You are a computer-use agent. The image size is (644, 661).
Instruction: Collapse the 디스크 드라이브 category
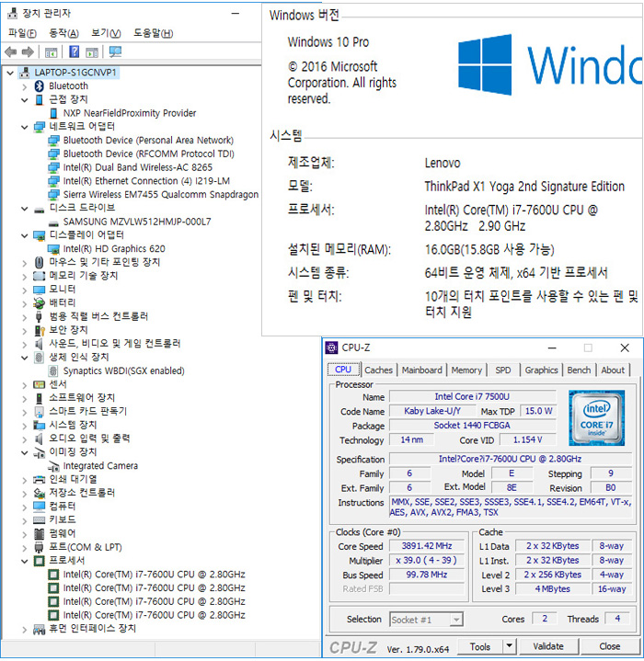click(25, 209)
